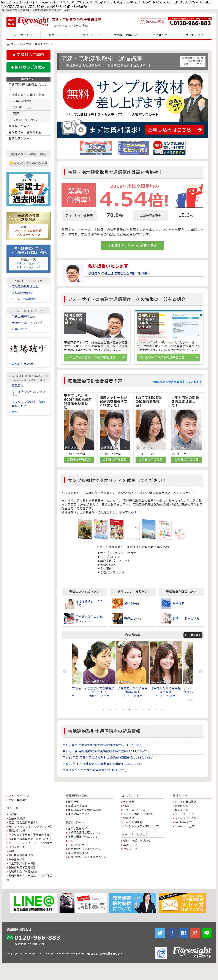This screenshot has height=980, width=218.
Task: Click the red 受講料のご案内 button
Action: click(x=28, y=55)
